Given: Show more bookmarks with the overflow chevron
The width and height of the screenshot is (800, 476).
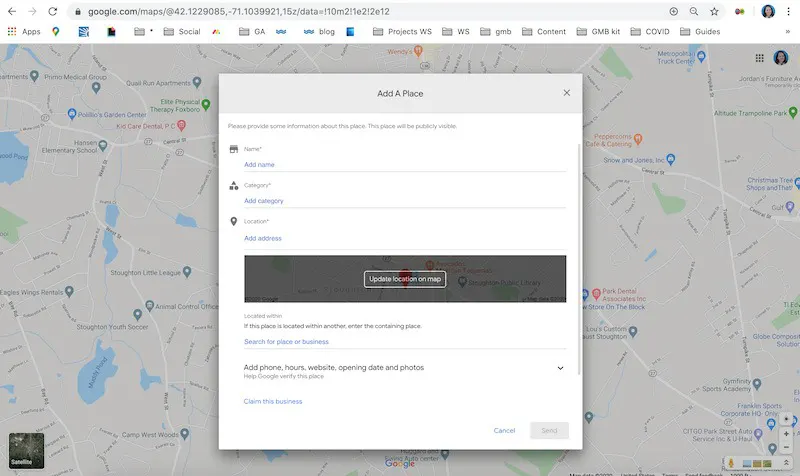Looking at the screenshot, I should pos(788,32).
